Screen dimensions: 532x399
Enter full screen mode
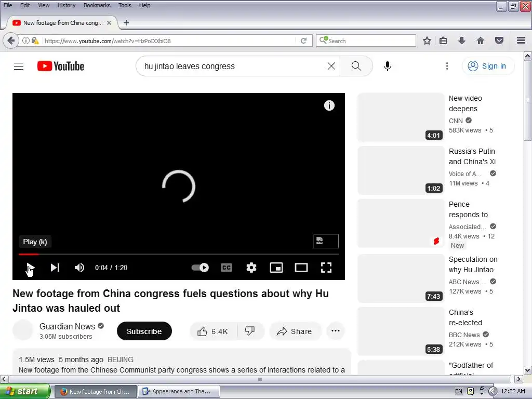[x=326, y=268]
